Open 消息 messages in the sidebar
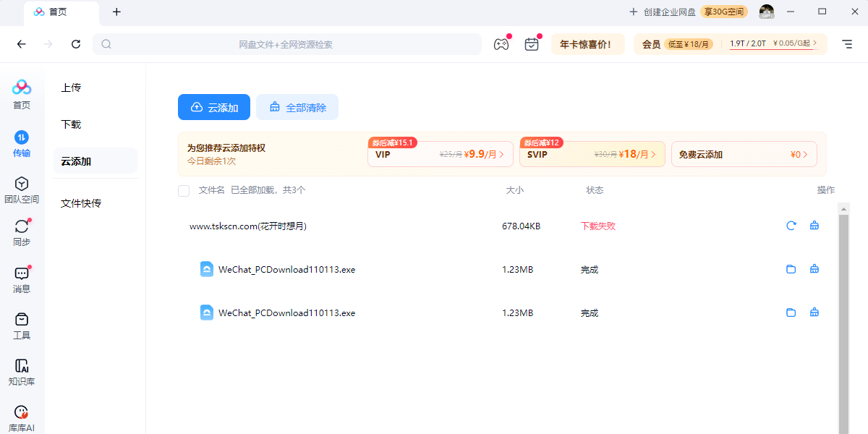 (x=22, y=280)
